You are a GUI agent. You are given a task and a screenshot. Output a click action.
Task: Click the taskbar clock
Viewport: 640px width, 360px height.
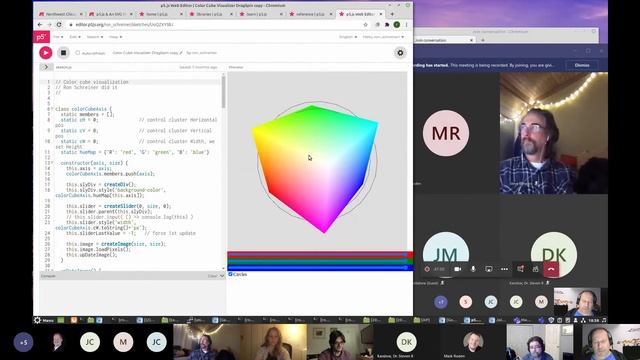593,320
